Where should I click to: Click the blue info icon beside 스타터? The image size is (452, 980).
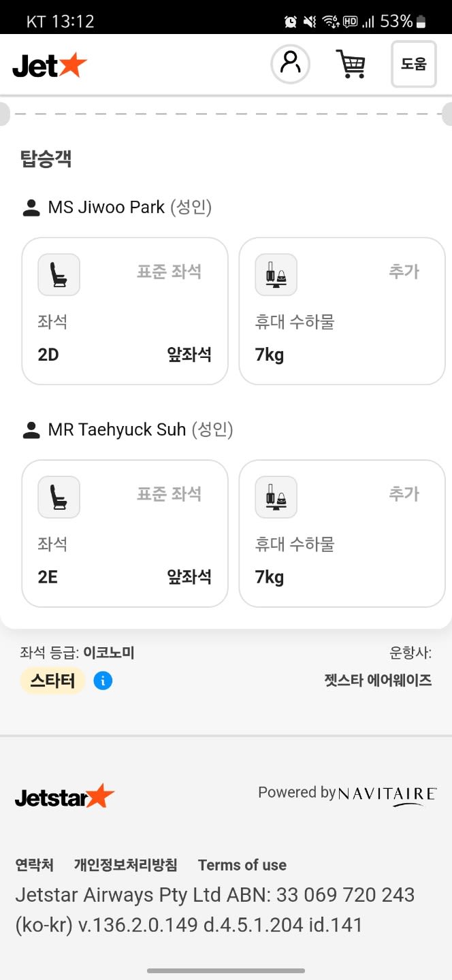[x=103, y=681]
